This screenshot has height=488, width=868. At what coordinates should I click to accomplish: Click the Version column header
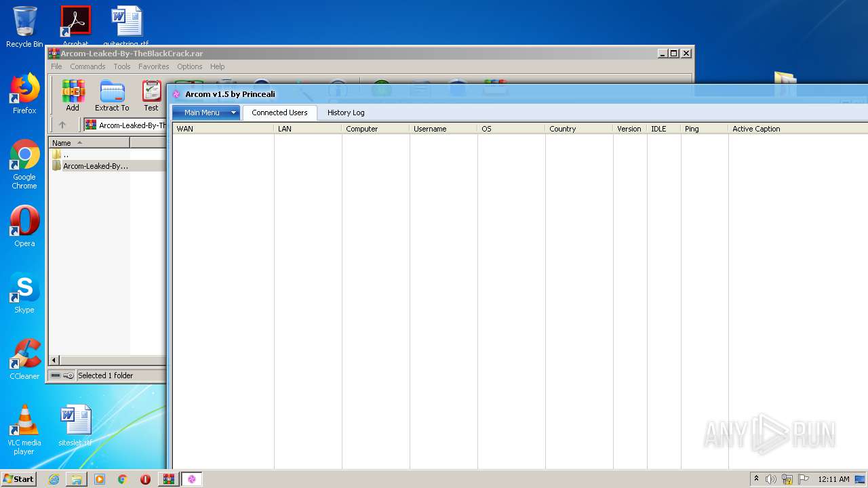630,129
